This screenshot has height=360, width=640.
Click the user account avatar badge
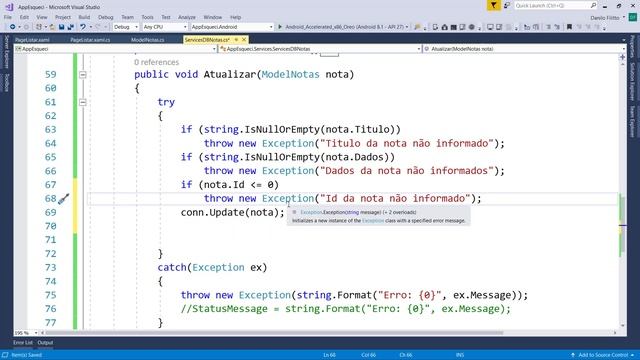coord(632,17)
